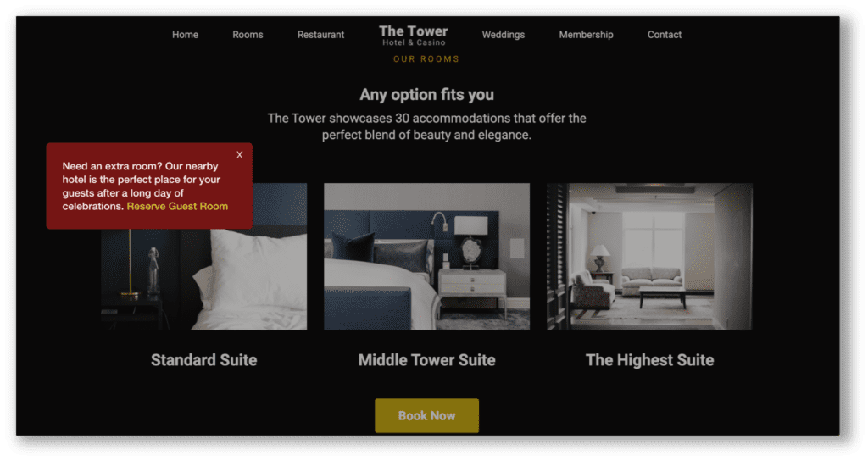This screenshot has width=868, height=461.
Task: Click the popup message about extra room
Action: point(145,186)
